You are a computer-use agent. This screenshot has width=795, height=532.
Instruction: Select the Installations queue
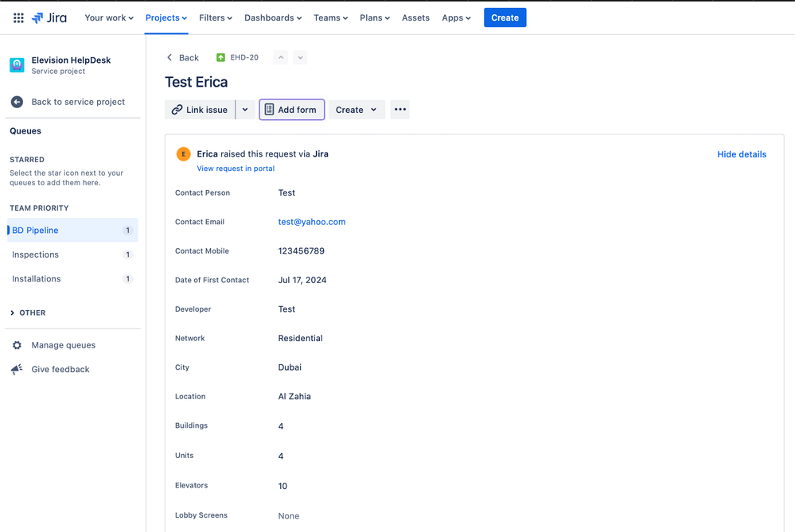click(72, 278)
